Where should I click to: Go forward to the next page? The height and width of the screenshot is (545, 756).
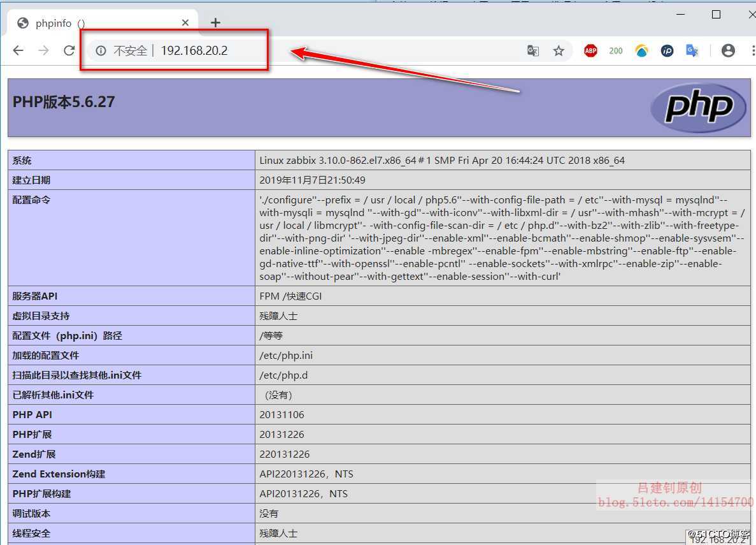click(43, 50)
